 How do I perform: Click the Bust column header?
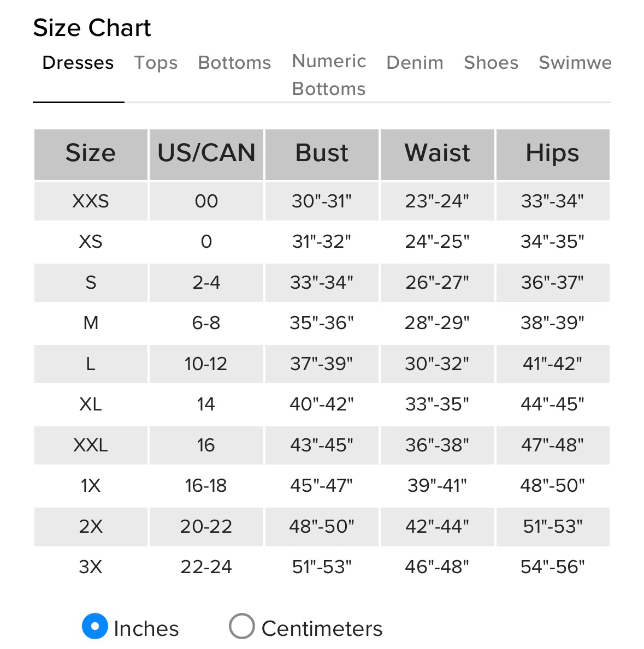(322, 154)
